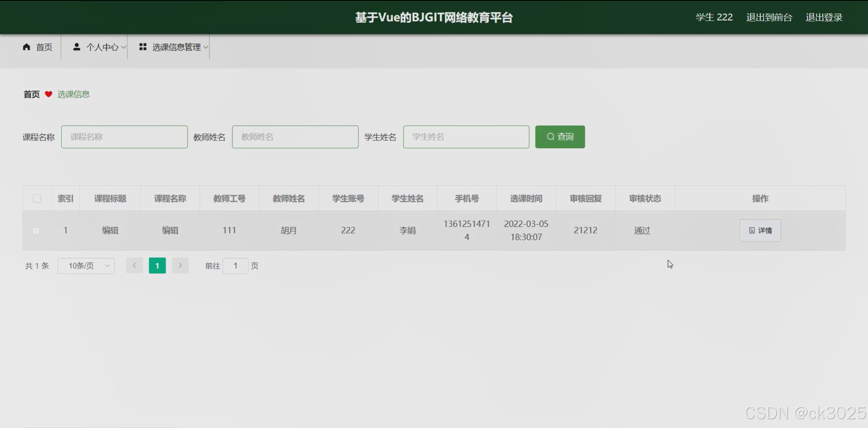Image resolution: width=868 pixels, height=428 pixels.
Task: Open 详情 details for row 1
Action: [x=760, y=230]
